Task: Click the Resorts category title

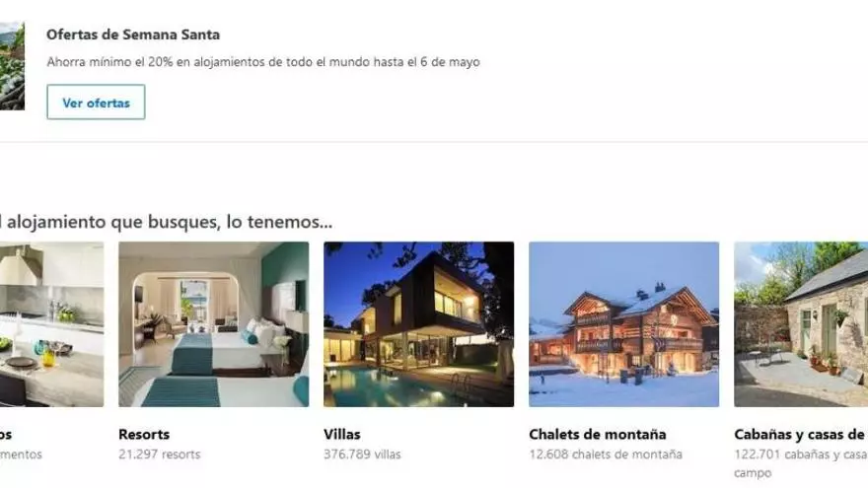Action: click(144, 435)
